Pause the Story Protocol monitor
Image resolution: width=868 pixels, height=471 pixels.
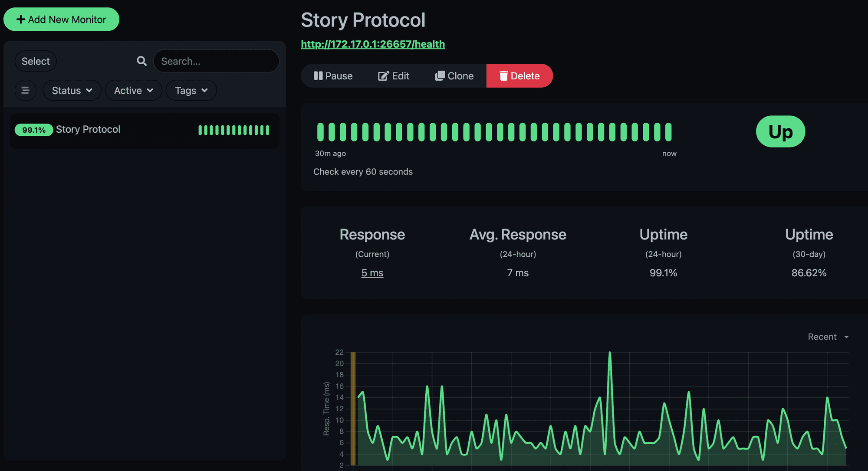333,76
